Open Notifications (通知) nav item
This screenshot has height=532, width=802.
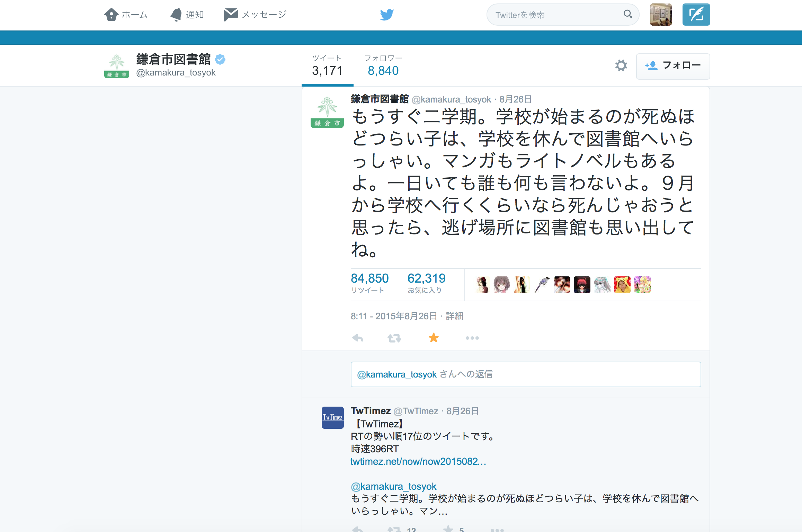click(187, 15)
